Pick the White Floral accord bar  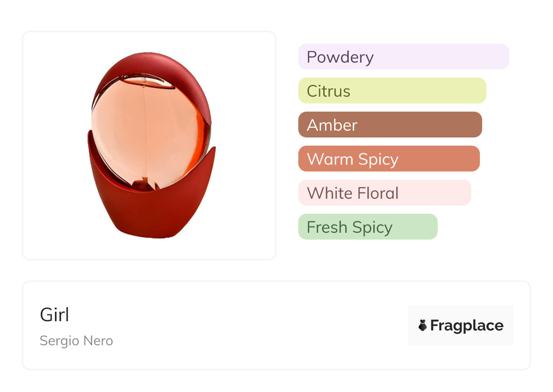point(385,193)
